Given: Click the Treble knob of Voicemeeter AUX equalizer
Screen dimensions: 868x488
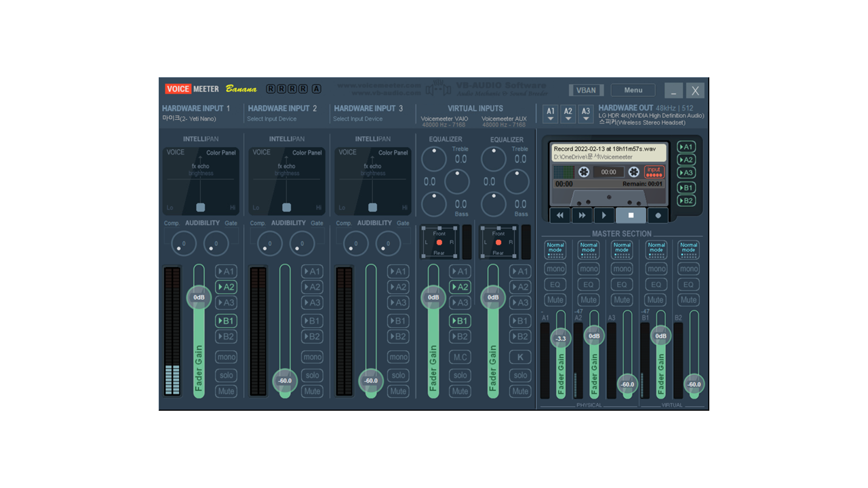Looking at the screenshot, I should pos(494,159).
